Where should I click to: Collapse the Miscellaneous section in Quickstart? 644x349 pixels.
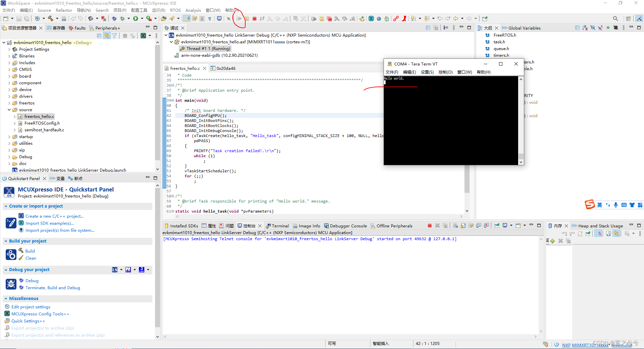coord(6,299)
